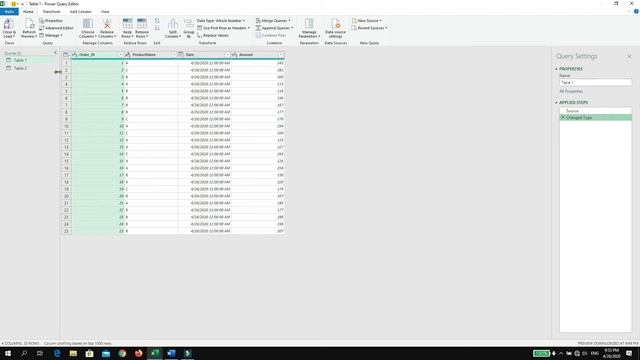This screenshot has width=640, height=360.
Task: Open the File tab
Action: pyautogui.click(x=9, y=11)
